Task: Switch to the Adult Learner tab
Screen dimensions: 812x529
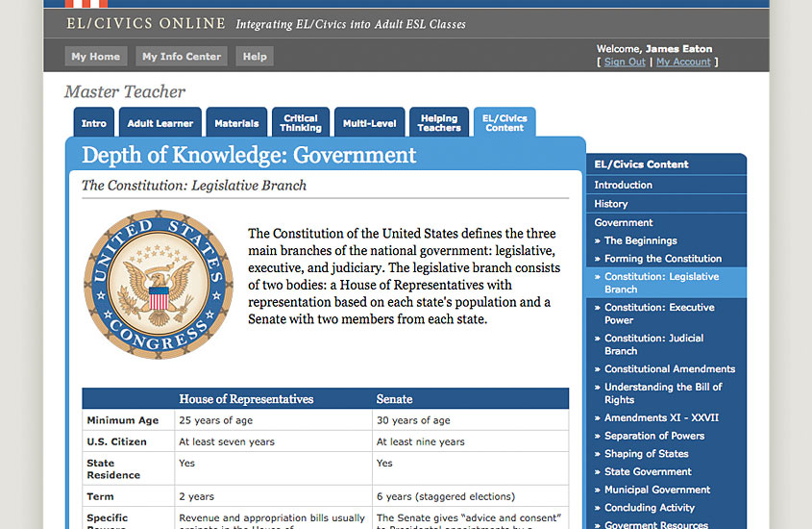Action: (161, 123)
